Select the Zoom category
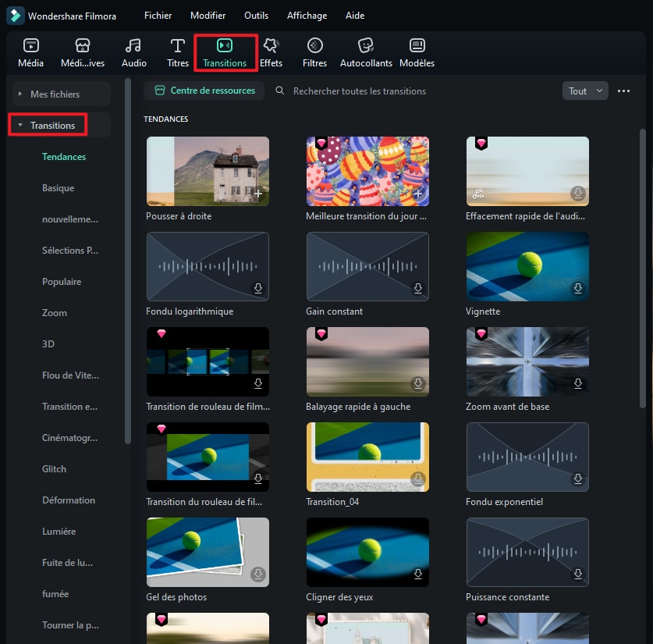 coord(54,313)
